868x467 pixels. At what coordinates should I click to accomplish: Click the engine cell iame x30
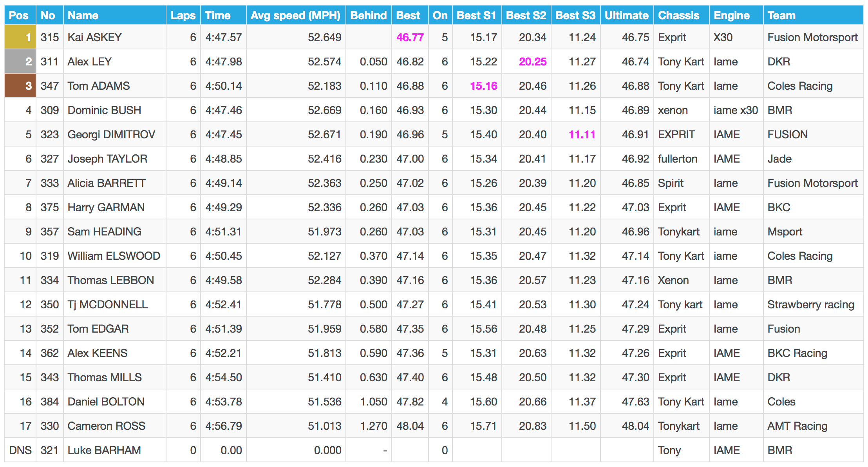pyautogui.click(x=736, y=110)
